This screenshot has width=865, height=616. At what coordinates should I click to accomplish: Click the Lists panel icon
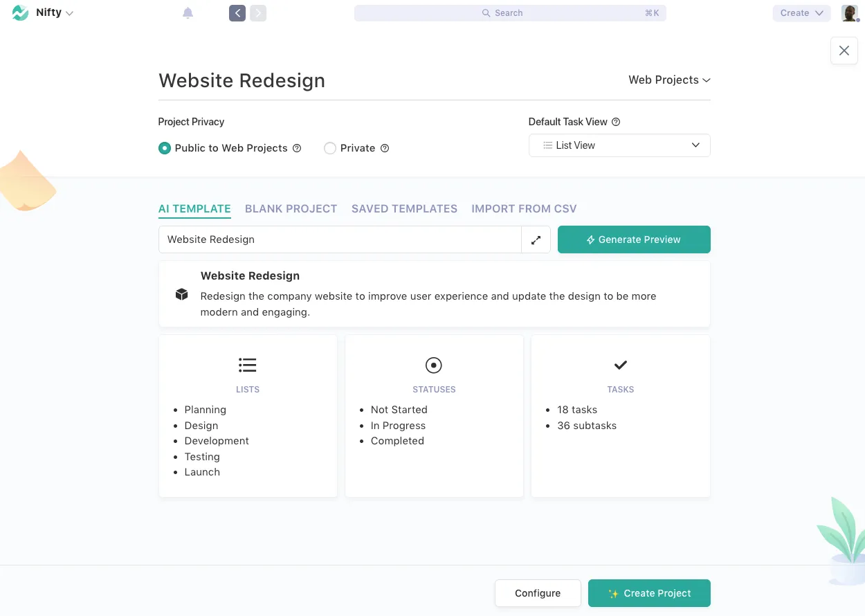tap(247, 365)
